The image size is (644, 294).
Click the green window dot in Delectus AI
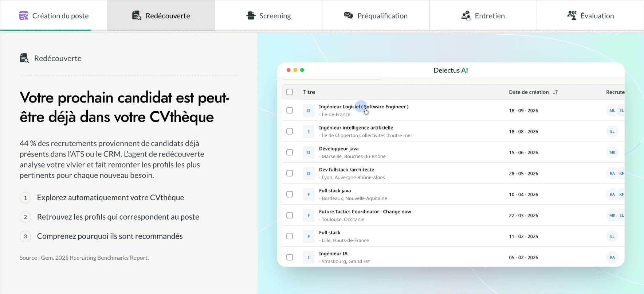click(x=302, y=70)
